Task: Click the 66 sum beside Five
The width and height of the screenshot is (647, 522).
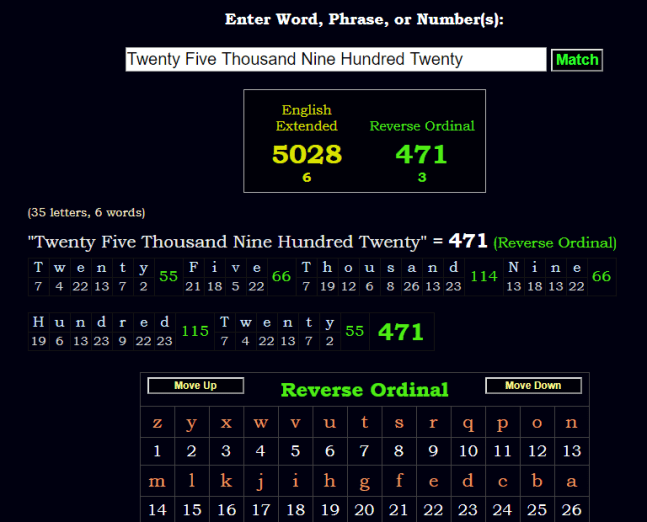Action: click(x=281, y=277)
